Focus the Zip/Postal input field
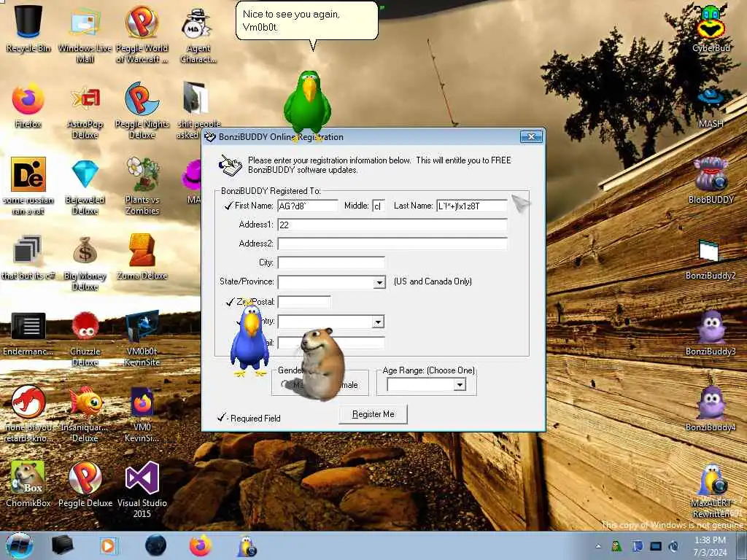Screen dimensions: 747x560 [x=304, y=302]
